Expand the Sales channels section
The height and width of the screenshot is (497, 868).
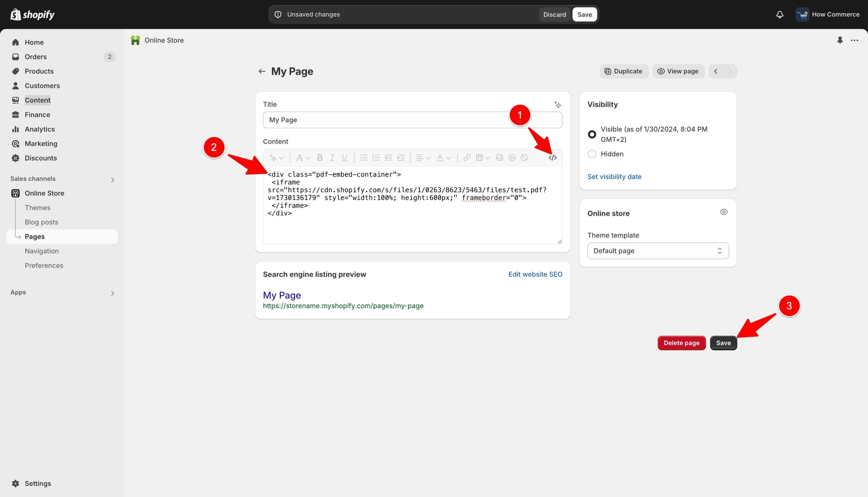click(112, 180)
